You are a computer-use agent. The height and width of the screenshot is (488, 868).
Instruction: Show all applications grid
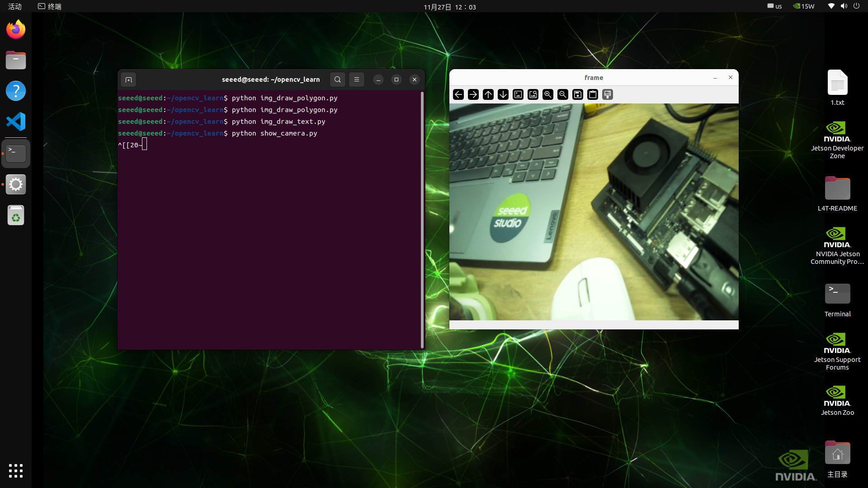[x=16, y=471]
